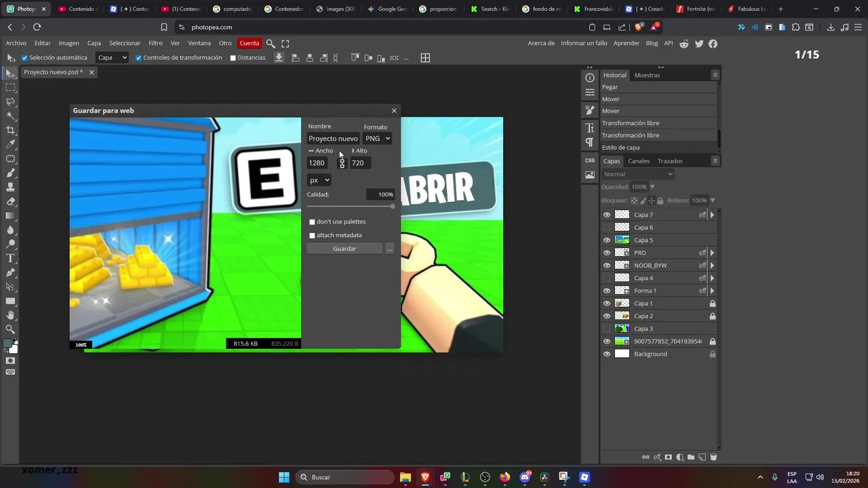Delete layer with the trash icon
Screen dimensions: 868x488
point(713,457)
